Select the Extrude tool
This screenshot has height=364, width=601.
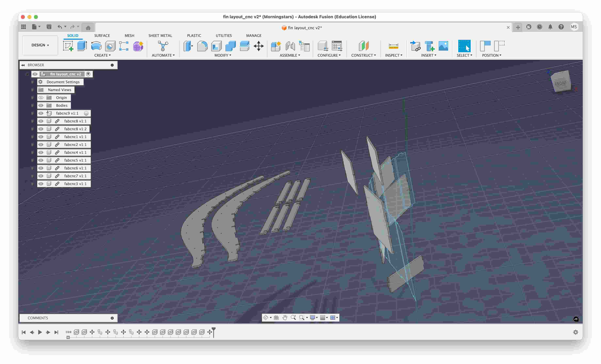82,46
